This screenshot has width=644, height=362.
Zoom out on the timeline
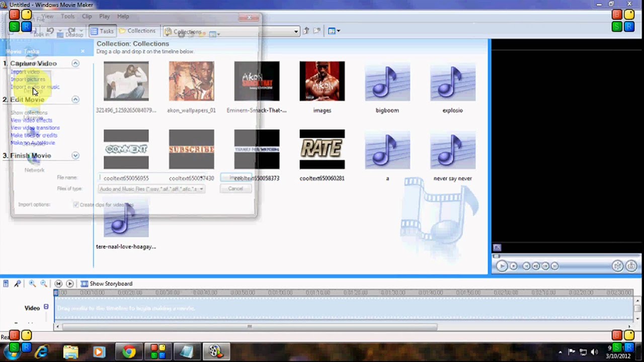(x=44, y=284)
